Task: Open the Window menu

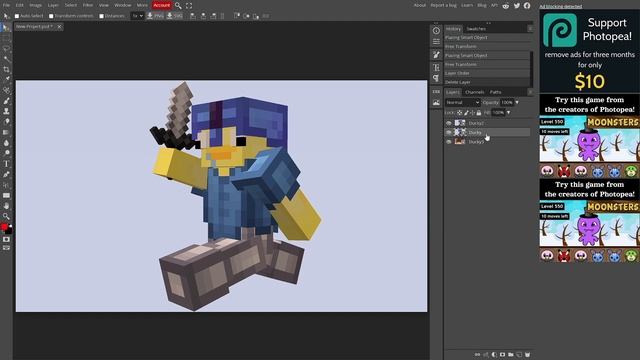Action: pyautogui.click(x=122, y=5)
